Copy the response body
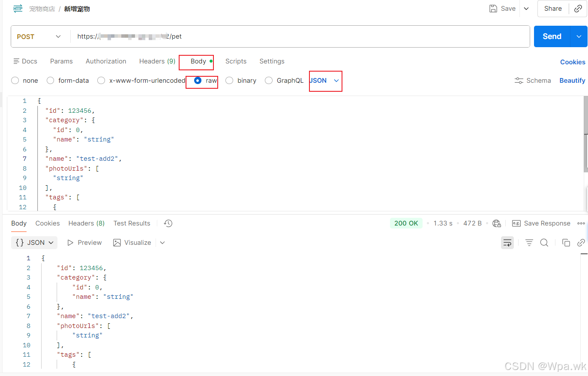The image size is (588, 376). point(566,243)
